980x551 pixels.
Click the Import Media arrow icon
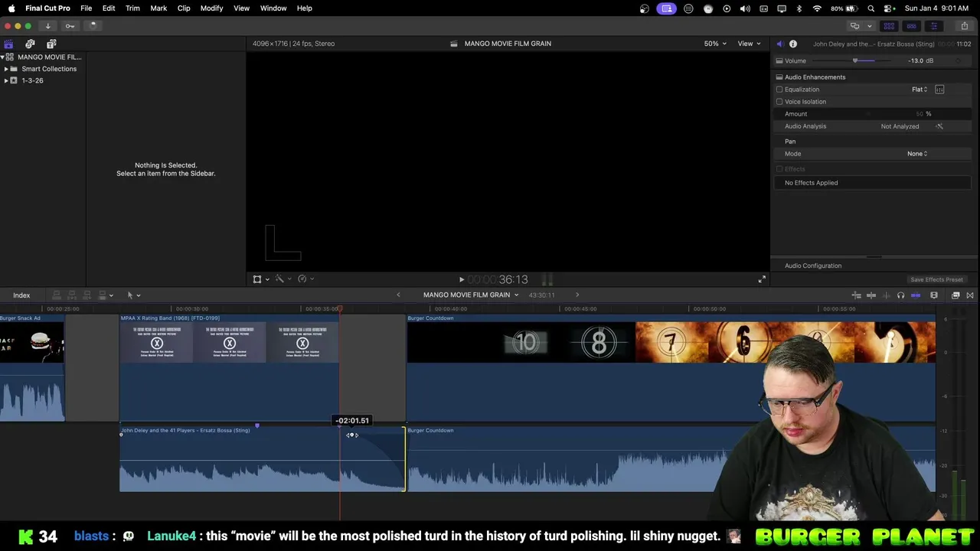(47, 25)
